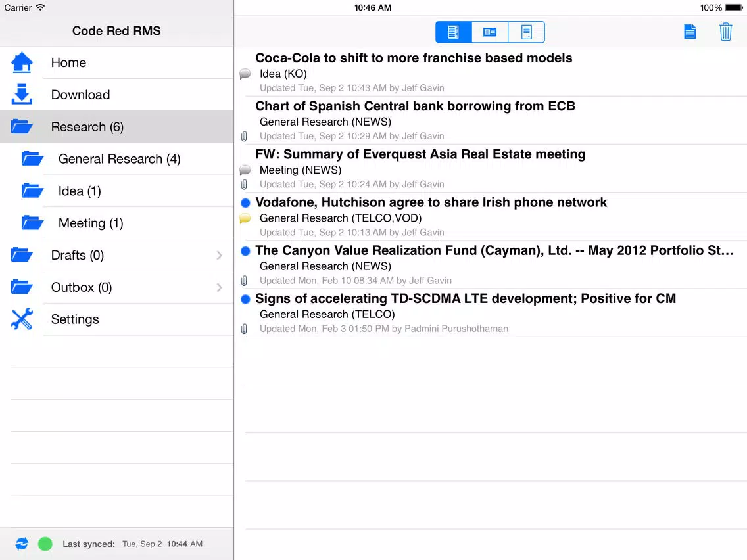This screenshot has height=560, width=747.
Task: Go to Home in sidebar
Action: pos(117,63)
